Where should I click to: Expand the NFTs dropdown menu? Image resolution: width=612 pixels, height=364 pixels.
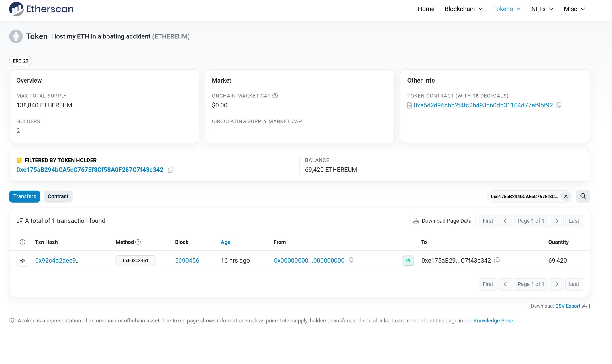tap(542, 9)
